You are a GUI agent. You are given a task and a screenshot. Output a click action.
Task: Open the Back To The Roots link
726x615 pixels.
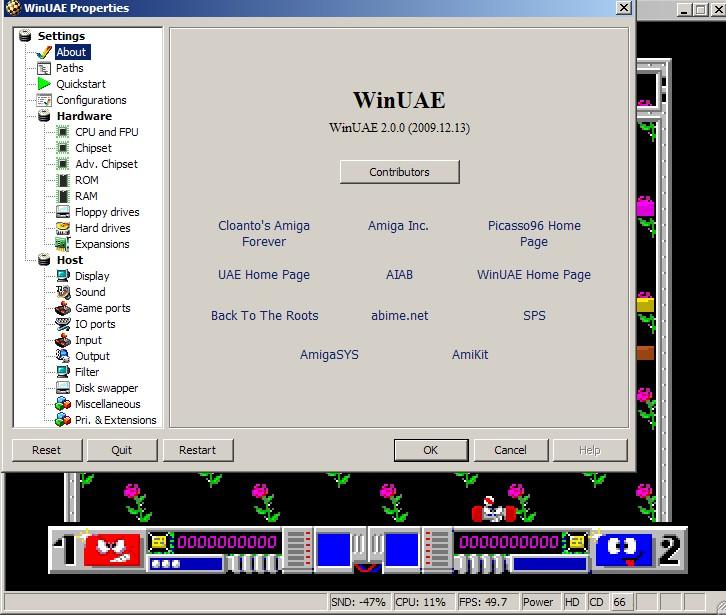pyautogui.click(x=265, y=315)
